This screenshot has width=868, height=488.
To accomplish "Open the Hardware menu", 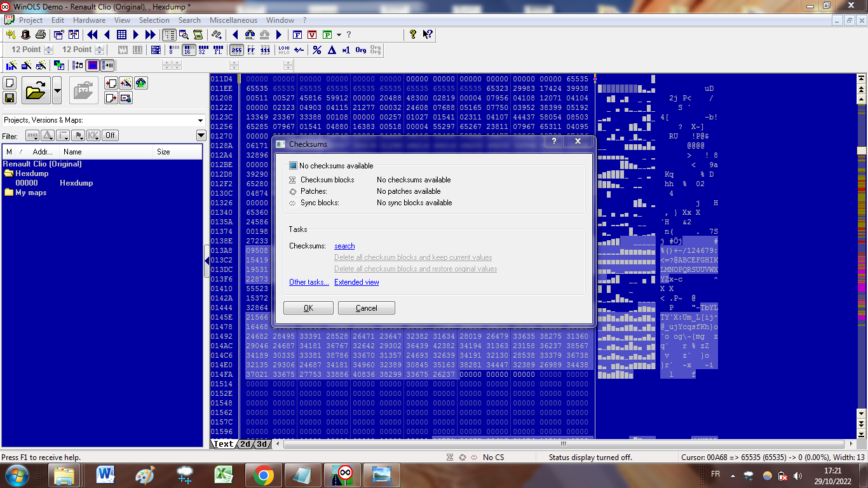I will coord(89,20).
